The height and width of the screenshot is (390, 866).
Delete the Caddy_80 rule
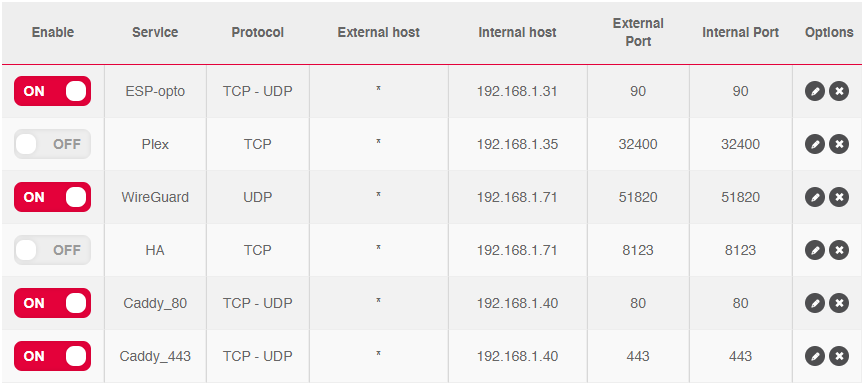pos(839,303)
